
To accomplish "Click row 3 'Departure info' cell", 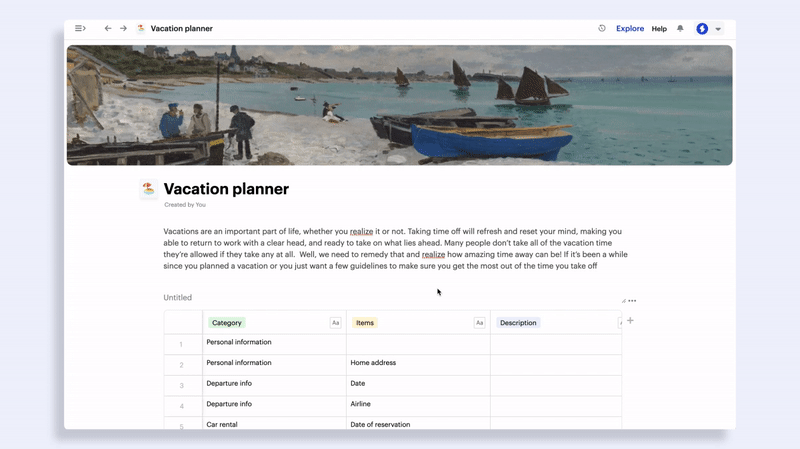I will point(274,386).
